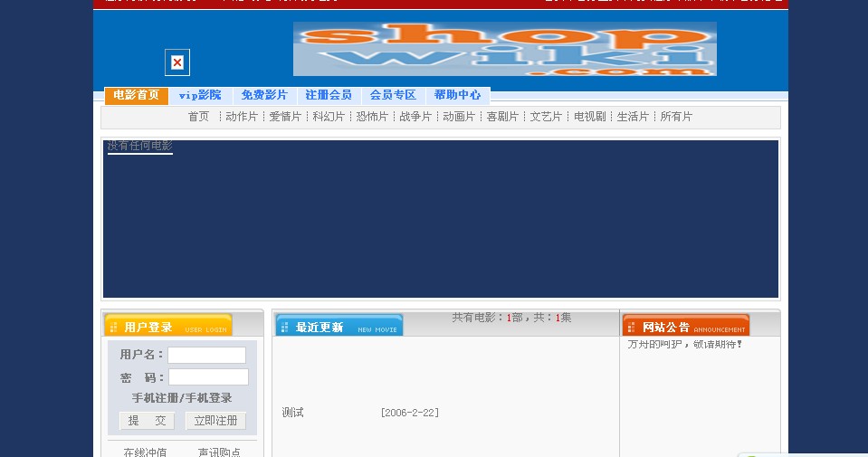
Task: Submit login with 提交 button
Action: (147, 421)
